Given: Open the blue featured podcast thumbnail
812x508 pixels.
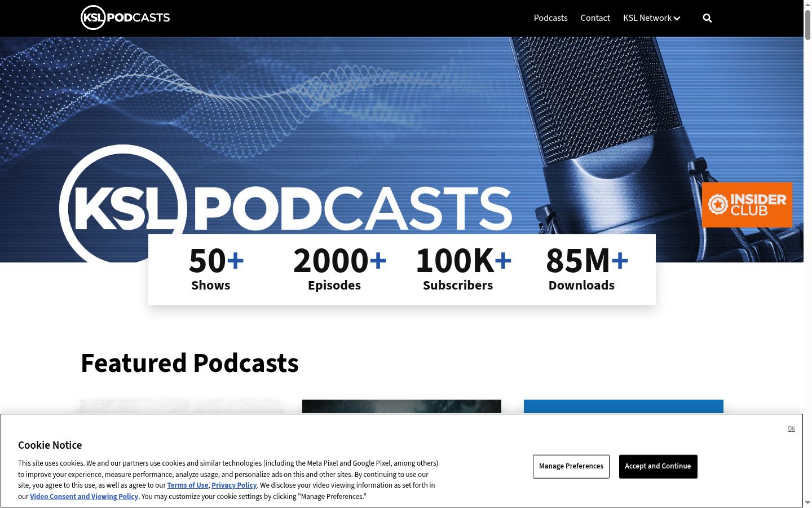Looking at the screenshot, I should (624, 406).
